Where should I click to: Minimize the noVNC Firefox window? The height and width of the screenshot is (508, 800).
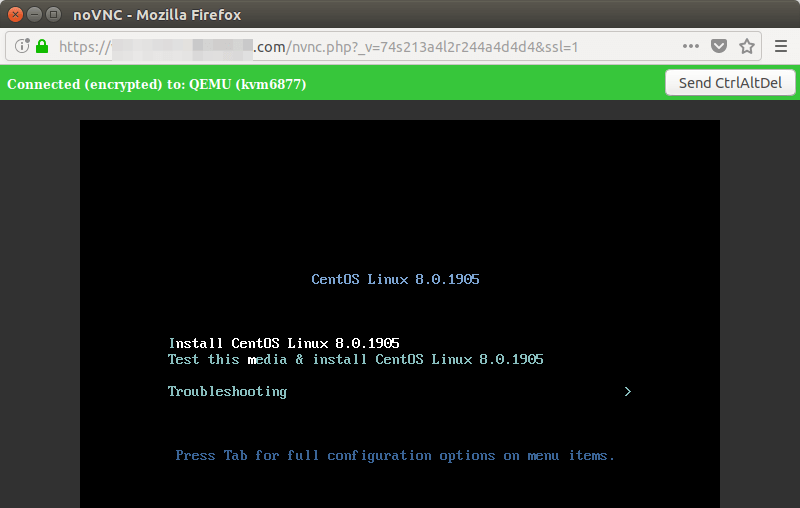point(34,15)
